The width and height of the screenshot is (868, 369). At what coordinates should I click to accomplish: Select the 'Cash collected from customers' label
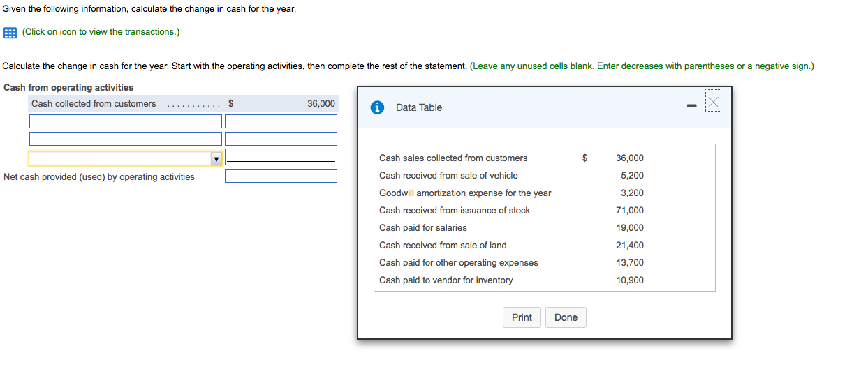pos(94,103)
